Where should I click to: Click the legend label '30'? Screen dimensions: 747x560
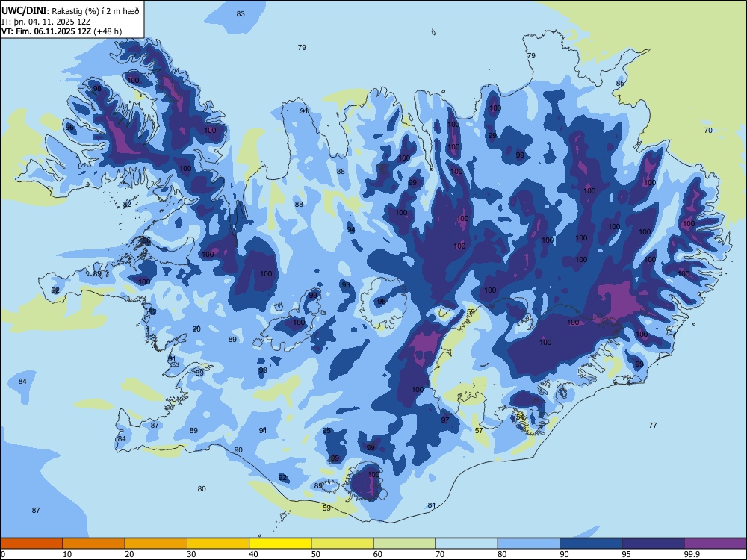(x=191, y=554)
